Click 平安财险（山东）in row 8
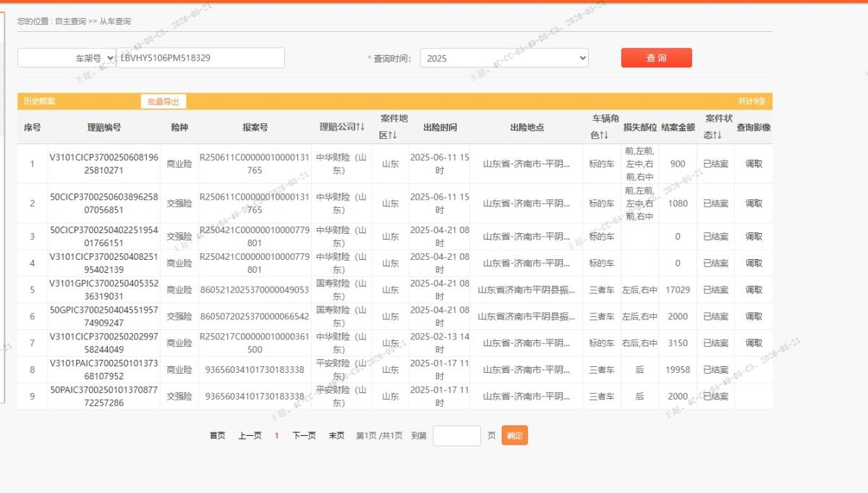This screenshot has height=493, width=868. coord(342,370)
